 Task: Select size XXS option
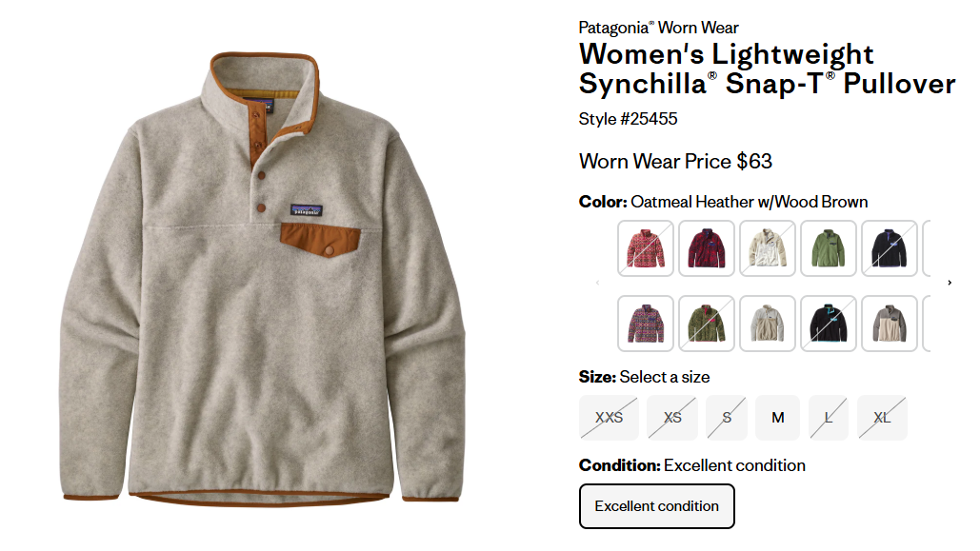tap(609, 418)
